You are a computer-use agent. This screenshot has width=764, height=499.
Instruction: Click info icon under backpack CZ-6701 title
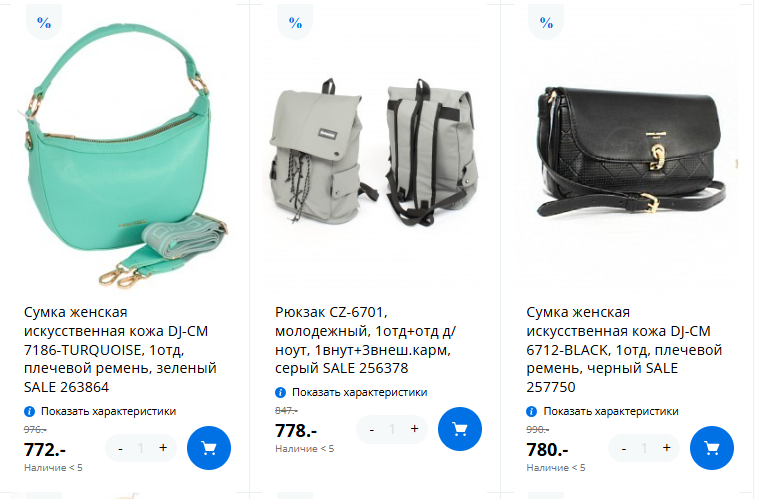point(280,392)
